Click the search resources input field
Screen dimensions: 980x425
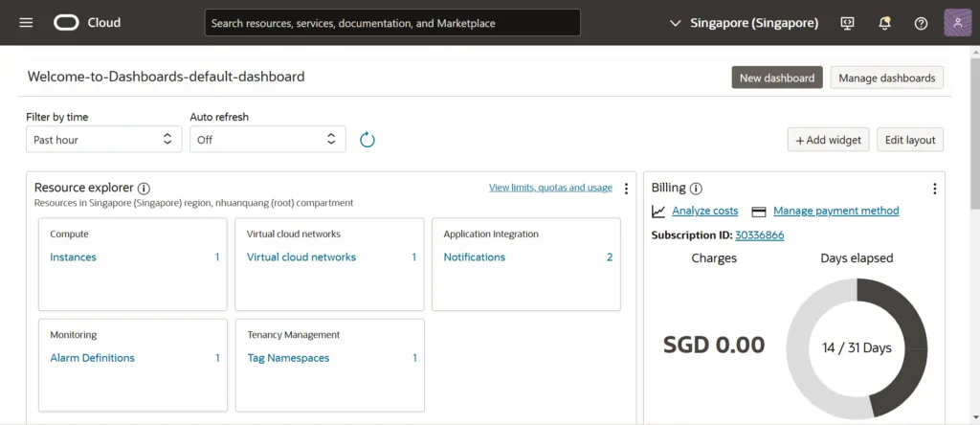[392, 23]
